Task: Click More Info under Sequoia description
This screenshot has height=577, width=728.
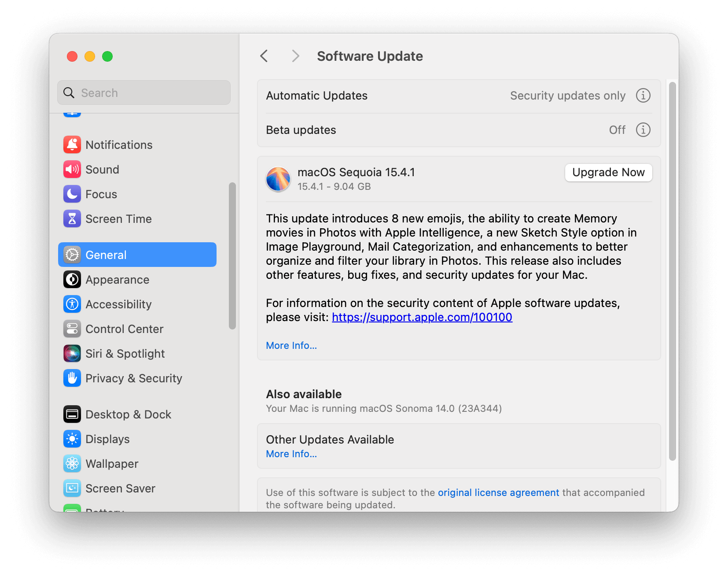Action: click(x=291, y=345)
